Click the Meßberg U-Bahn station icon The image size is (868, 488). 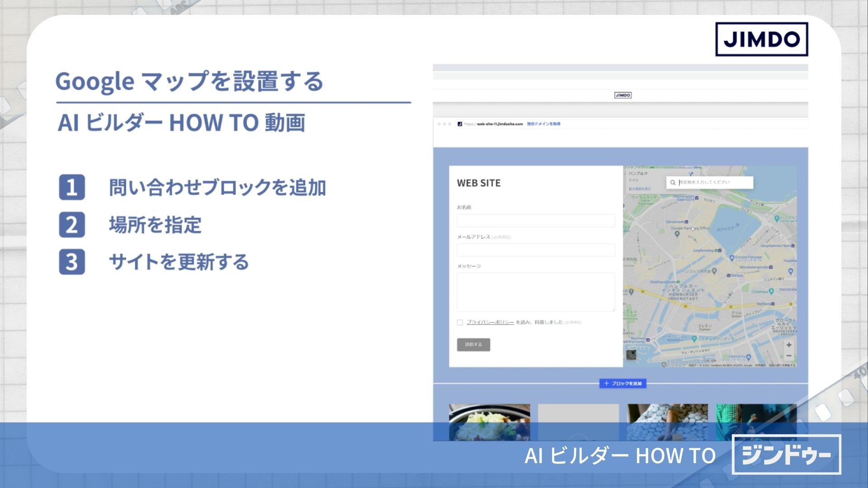pyautogui.click(x=773, y=304)
